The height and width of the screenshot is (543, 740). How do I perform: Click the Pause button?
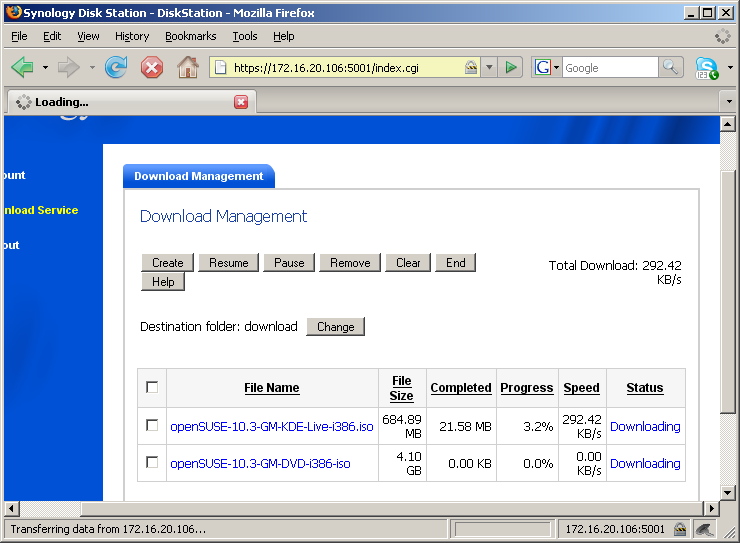(x=289, y=263)
